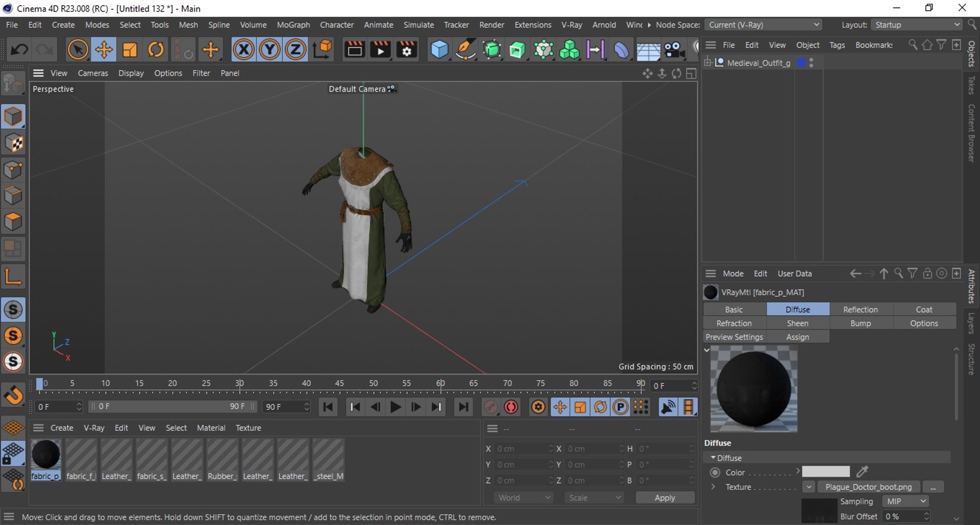Switch to the Reflection tab
The width and height of the screenshot is (980, 525).
[861, 309]
